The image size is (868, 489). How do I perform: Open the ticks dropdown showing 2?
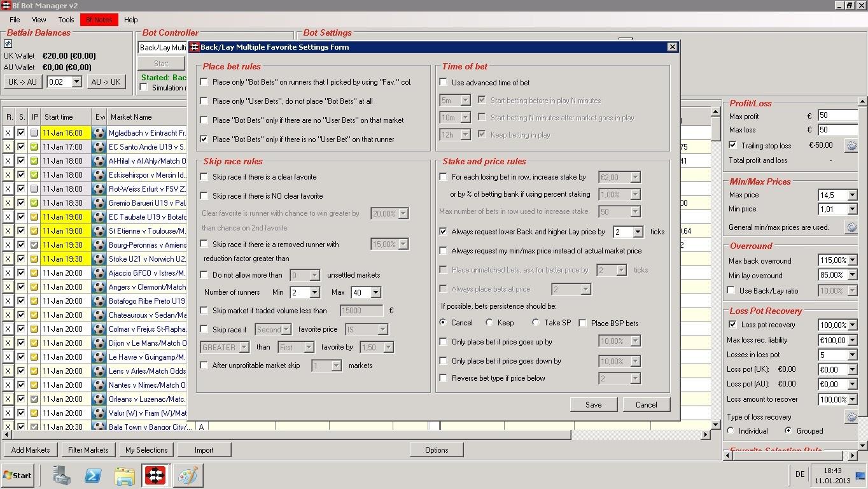[638, 232]
